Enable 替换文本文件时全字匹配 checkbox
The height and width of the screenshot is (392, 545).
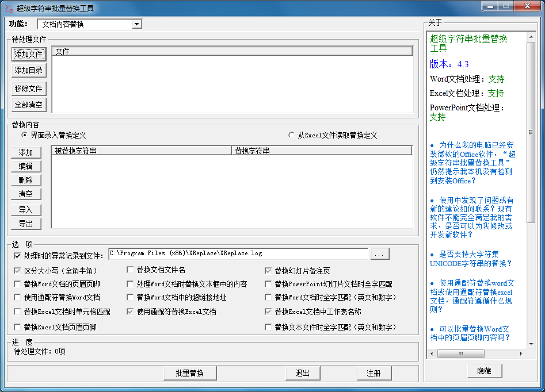[268, 327]
